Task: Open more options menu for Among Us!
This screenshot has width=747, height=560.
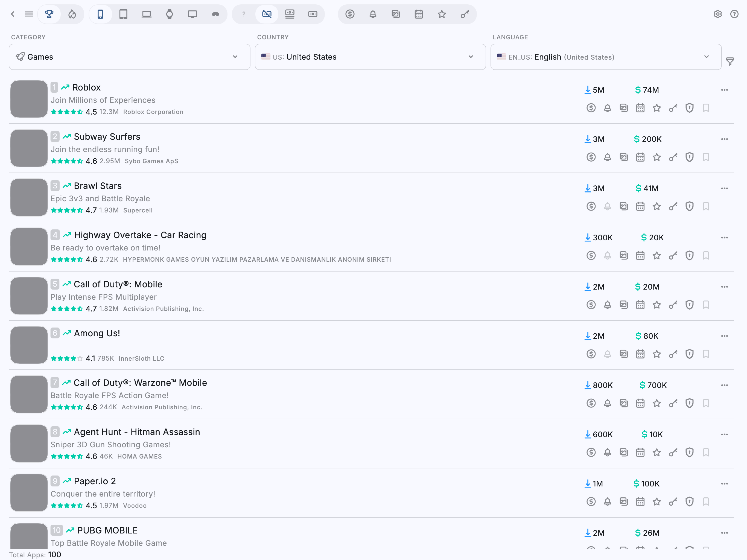Action: click(x=724, y=336)
